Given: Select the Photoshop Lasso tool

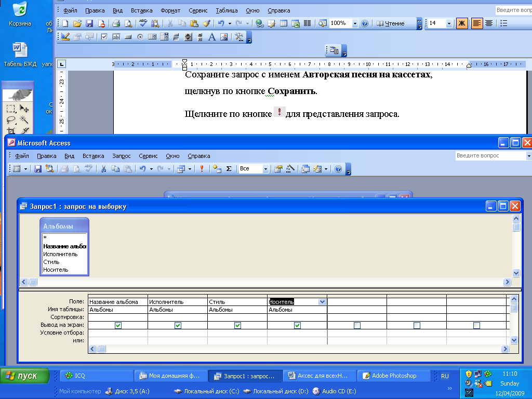Looking at the screenshot, I should coord(11,119).
